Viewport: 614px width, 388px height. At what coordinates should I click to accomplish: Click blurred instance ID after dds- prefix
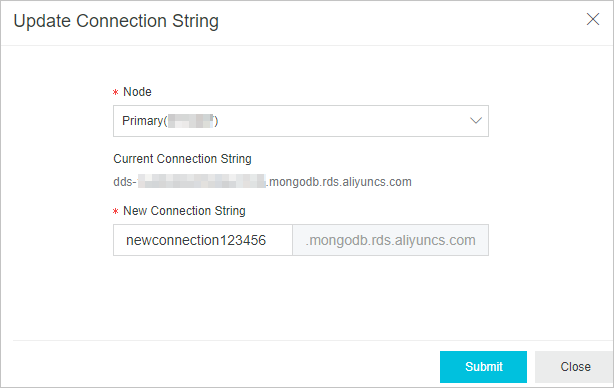[x=202, y=182]
